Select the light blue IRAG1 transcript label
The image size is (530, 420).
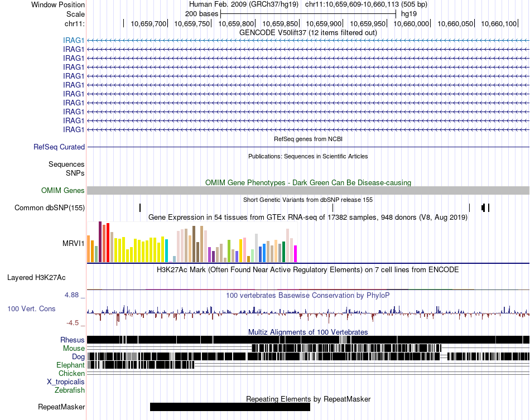(73, 41)
